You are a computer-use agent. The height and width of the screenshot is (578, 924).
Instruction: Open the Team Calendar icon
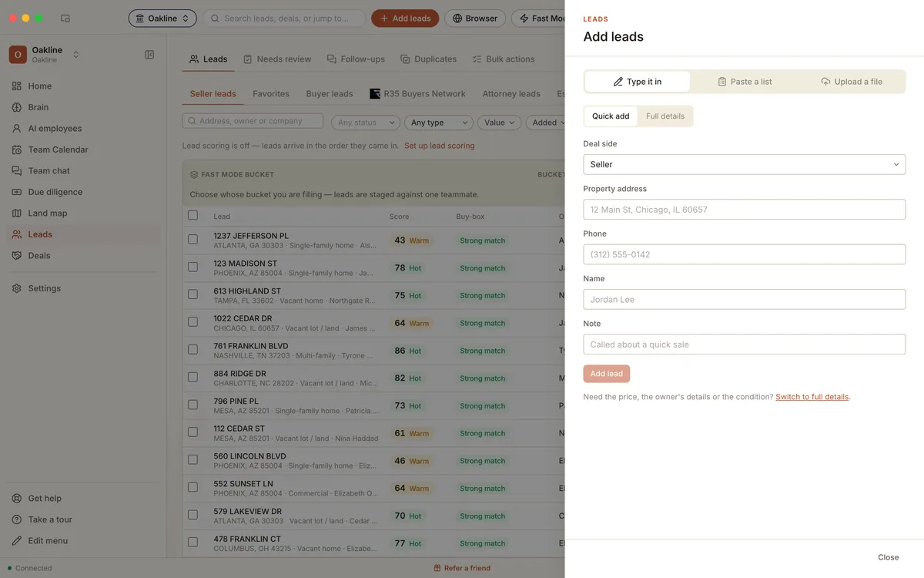coord(17,150)
